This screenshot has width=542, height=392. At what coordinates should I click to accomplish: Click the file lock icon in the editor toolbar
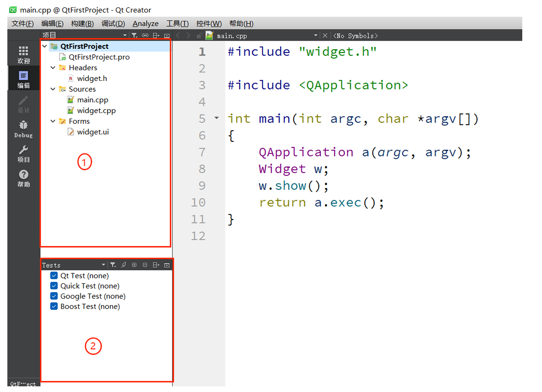click(199, 35)
